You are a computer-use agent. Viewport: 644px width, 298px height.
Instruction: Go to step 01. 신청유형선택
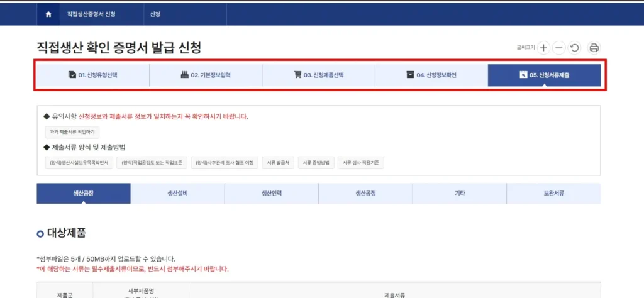(93, 75)
